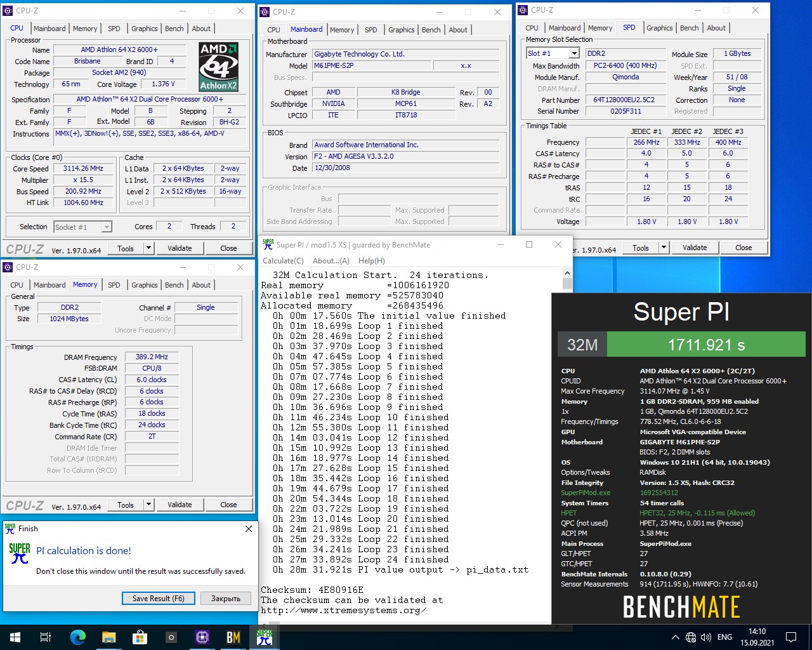The height and width of the screenshot is (650, 812).
Task: Click the Super PI title bar icon
Action: coord(268,244)
